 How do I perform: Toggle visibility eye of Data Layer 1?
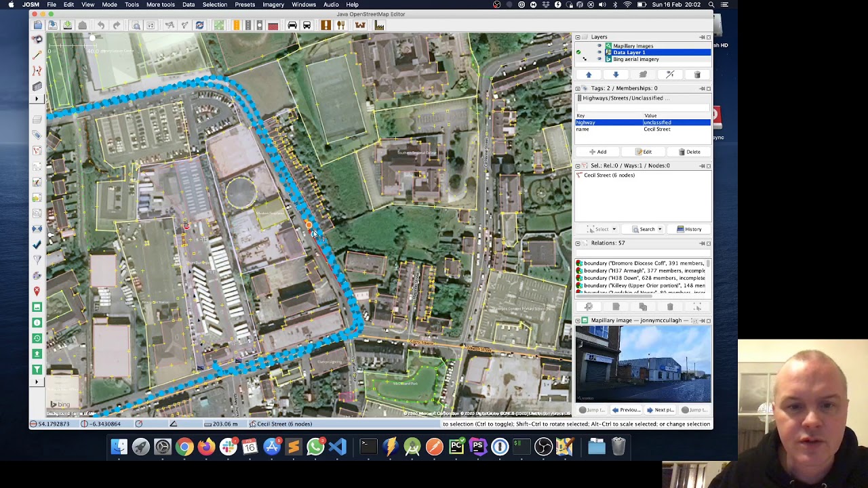(599, 52)
